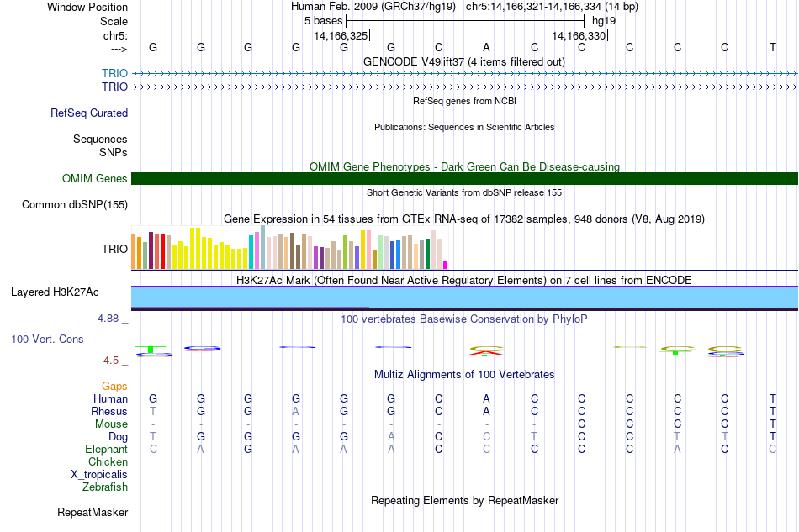Click the G base in the Elephant alignment row

pyautogui.click(x=248, y=449)
